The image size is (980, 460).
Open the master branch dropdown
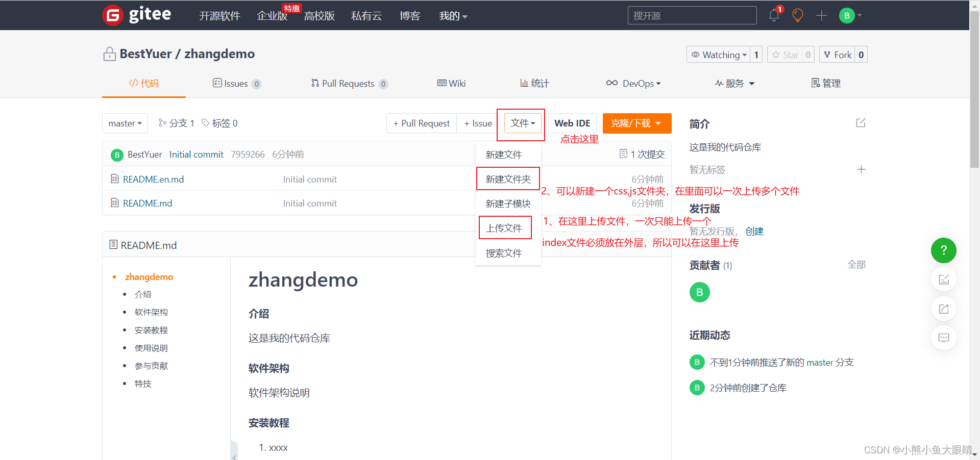pyautogui.click(x=125, y=123)
